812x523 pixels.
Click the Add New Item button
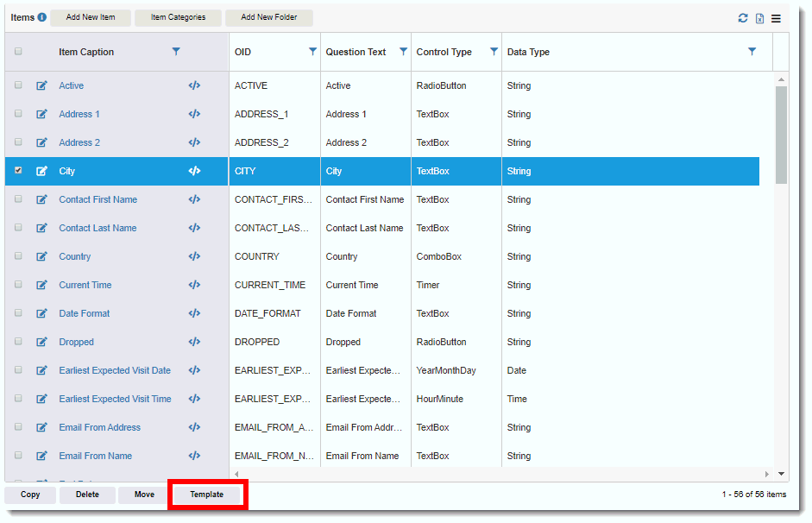click(91, 17)
